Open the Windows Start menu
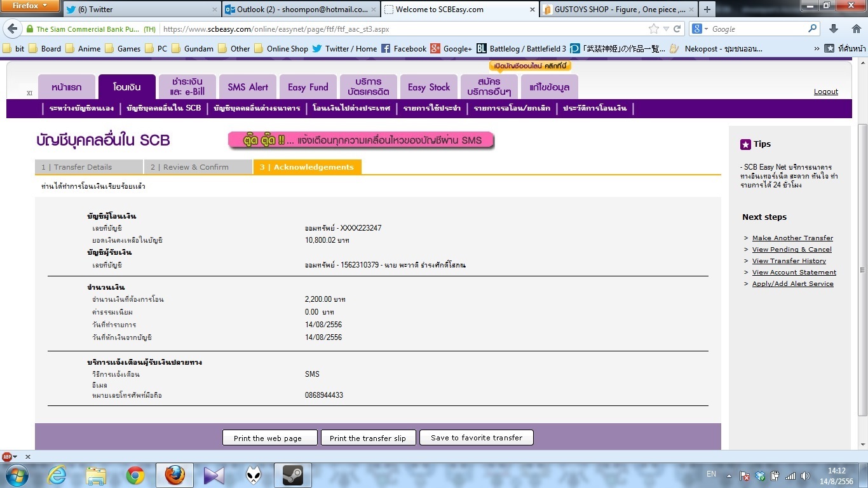Image resolution: width=868 pixels, height=488 pixels. (16, 475)
